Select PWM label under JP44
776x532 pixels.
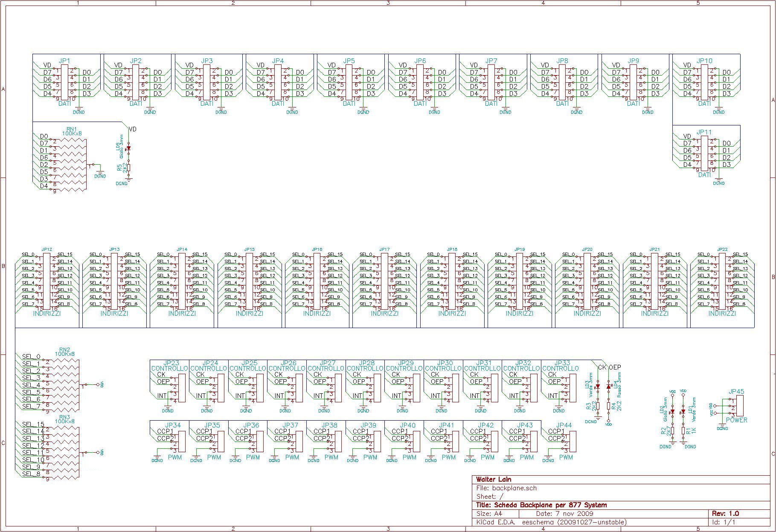[x=566, y=457]
